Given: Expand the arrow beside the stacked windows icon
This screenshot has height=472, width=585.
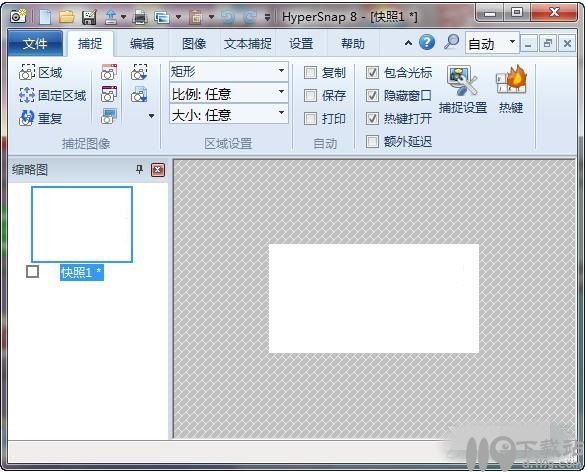Looking at the screenshot, I should point(178,17).
